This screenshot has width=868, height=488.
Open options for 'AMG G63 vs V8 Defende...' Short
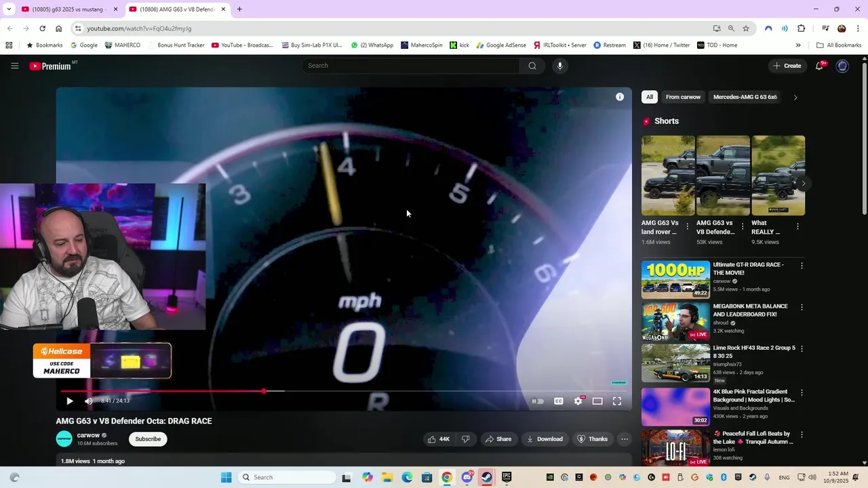click(x=743, y=226)
